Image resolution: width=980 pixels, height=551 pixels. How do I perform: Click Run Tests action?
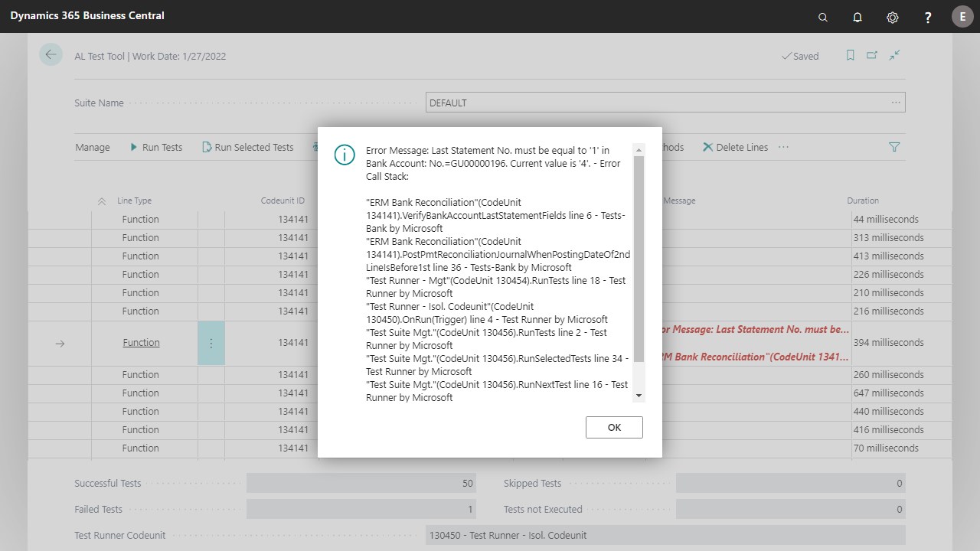point(156,147)
